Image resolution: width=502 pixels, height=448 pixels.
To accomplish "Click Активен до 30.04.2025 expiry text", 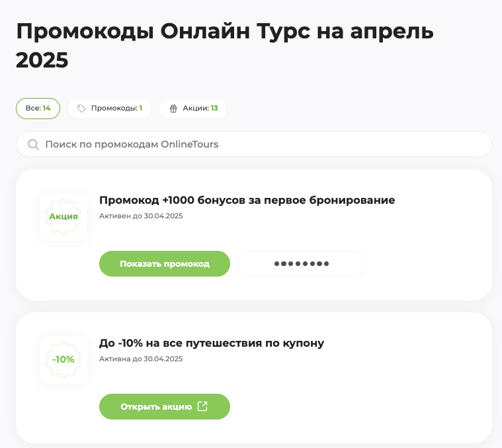I will coord(141,216).
